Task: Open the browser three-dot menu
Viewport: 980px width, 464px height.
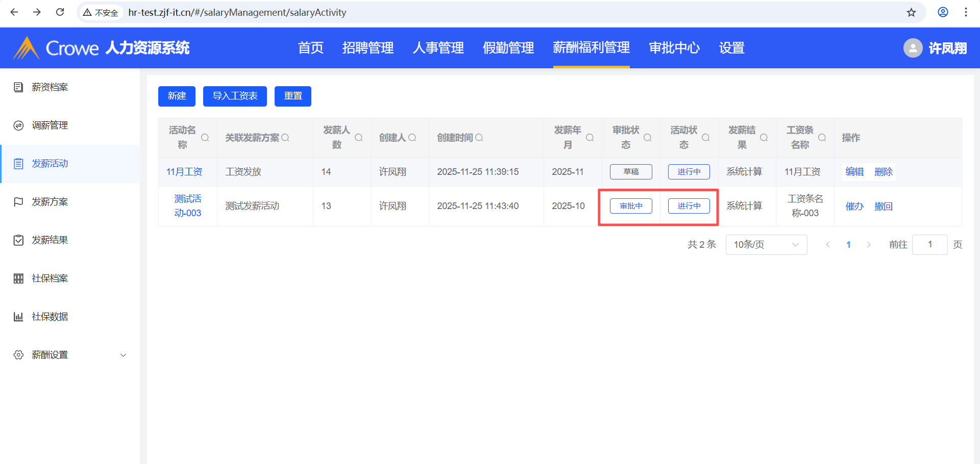Action: (966, 12)
